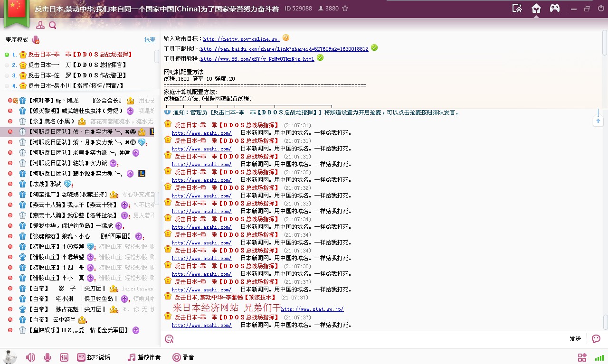This screenshot has height=364, width=608.
Task: Mute the microphone
Action: [47, 357]
